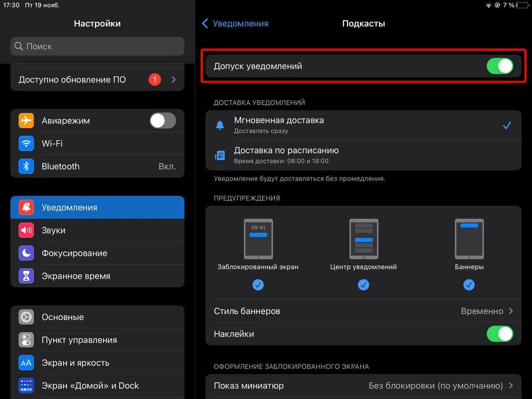Open Уведомления in the sidebar
532x399 pixels.
97,207
